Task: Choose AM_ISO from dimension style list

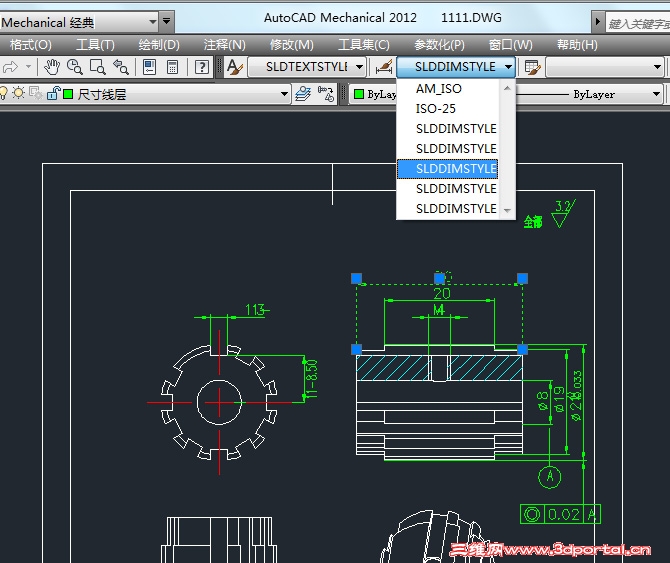Action: click(x=448, y=89)
